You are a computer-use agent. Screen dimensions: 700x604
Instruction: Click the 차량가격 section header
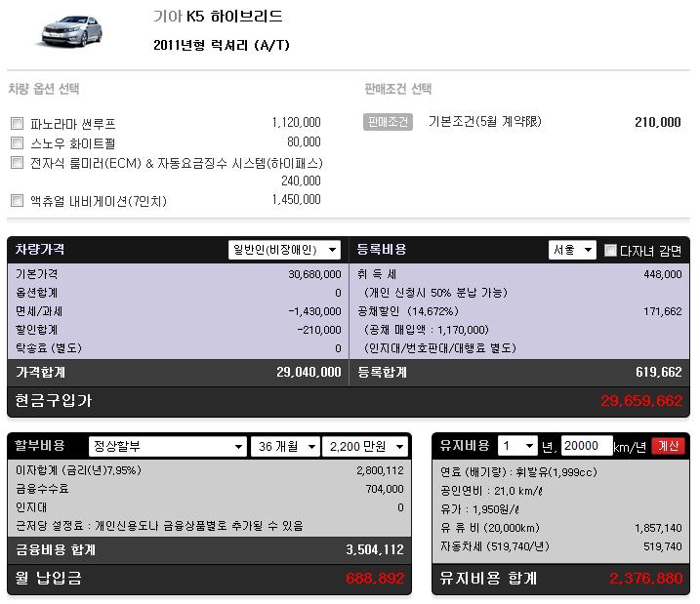(x=40, y=249)
